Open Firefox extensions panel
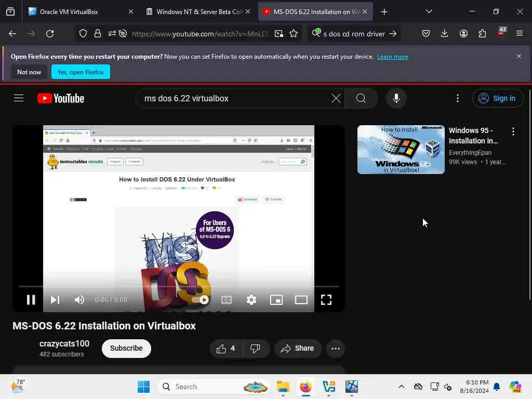Viewport: 532px width, 399px height. [482, 33]
